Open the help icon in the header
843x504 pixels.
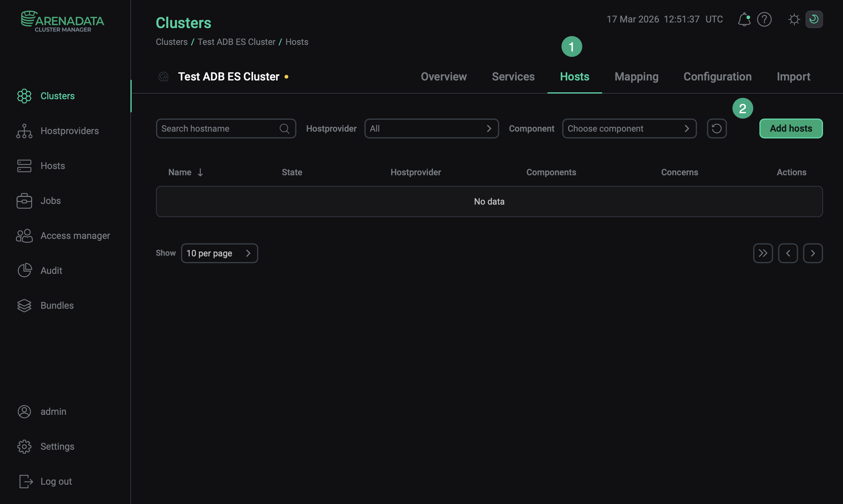coord(764,19)
